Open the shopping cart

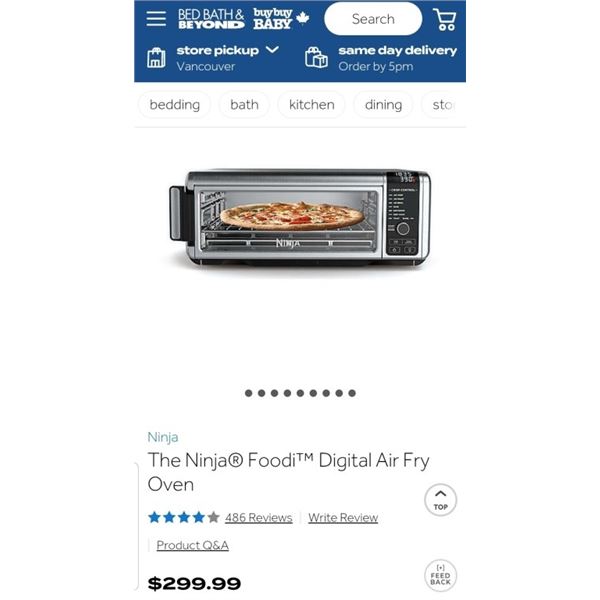445,19
